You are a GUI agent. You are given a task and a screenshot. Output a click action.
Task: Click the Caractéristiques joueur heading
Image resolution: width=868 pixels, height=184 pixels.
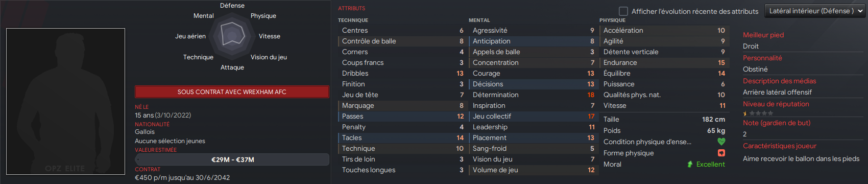[779, 146]
